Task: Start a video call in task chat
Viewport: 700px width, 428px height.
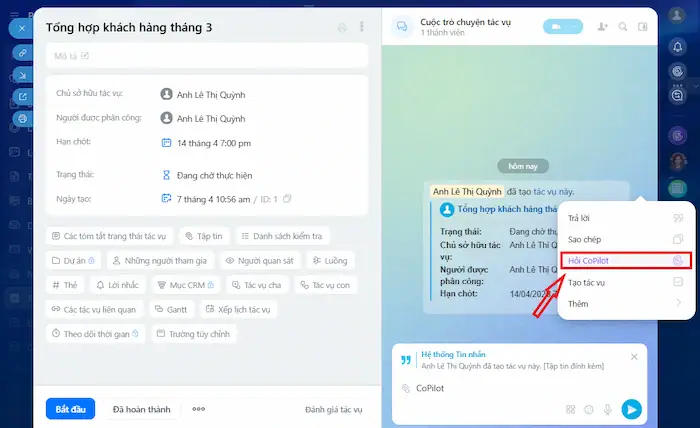Action: click(x=556, y=27)
